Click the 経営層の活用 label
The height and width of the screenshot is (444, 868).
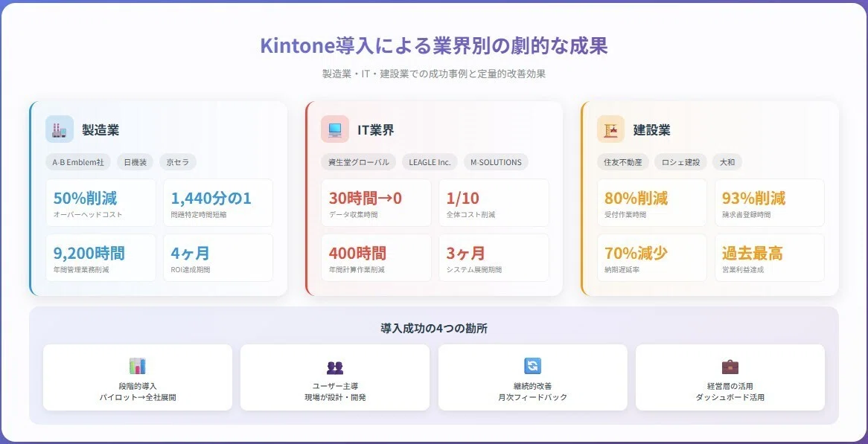coord(730,386)
